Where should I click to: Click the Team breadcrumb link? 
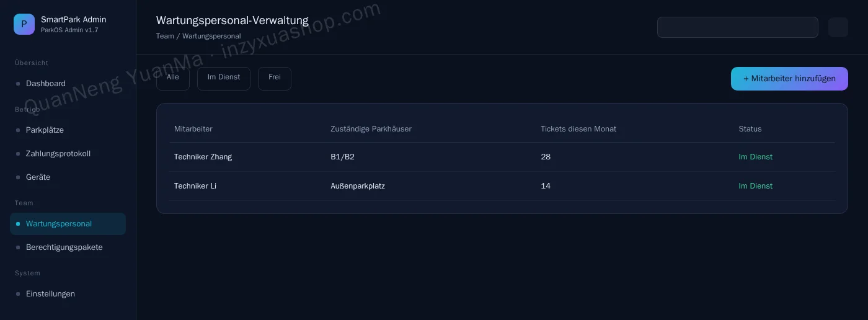pos(165,36)
